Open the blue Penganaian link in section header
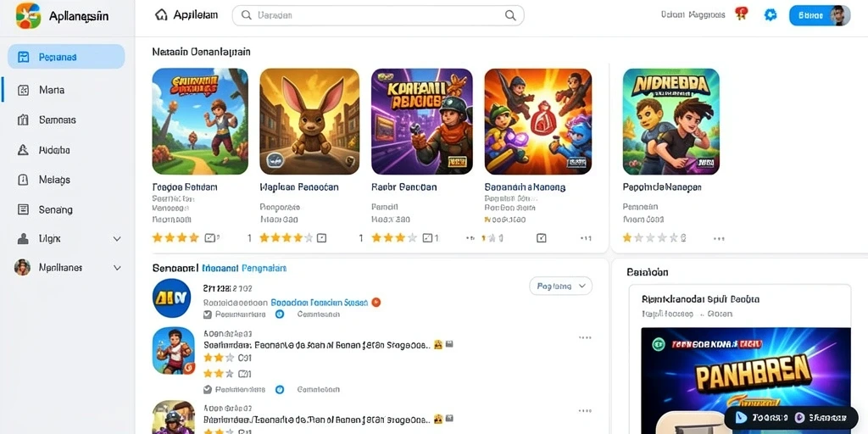868x434 pixels. coord(264,269)
